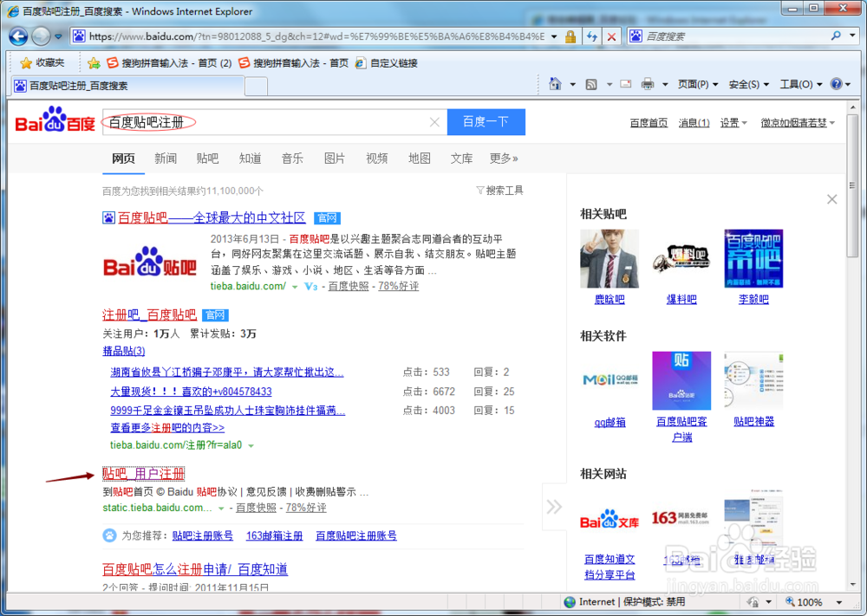The height and width of the screenshot is (616, 867).
Task: Switch to the 贴吧 search tab
Action: (207, 159)
